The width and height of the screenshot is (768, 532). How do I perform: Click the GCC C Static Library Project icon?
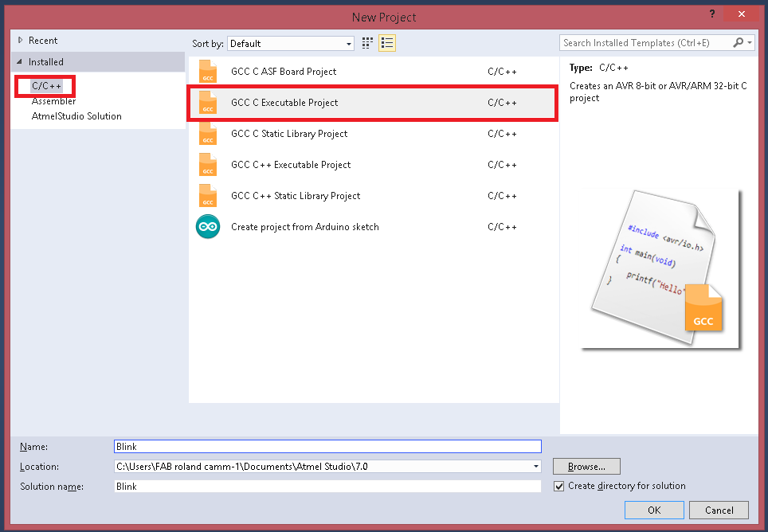(208, 134)
